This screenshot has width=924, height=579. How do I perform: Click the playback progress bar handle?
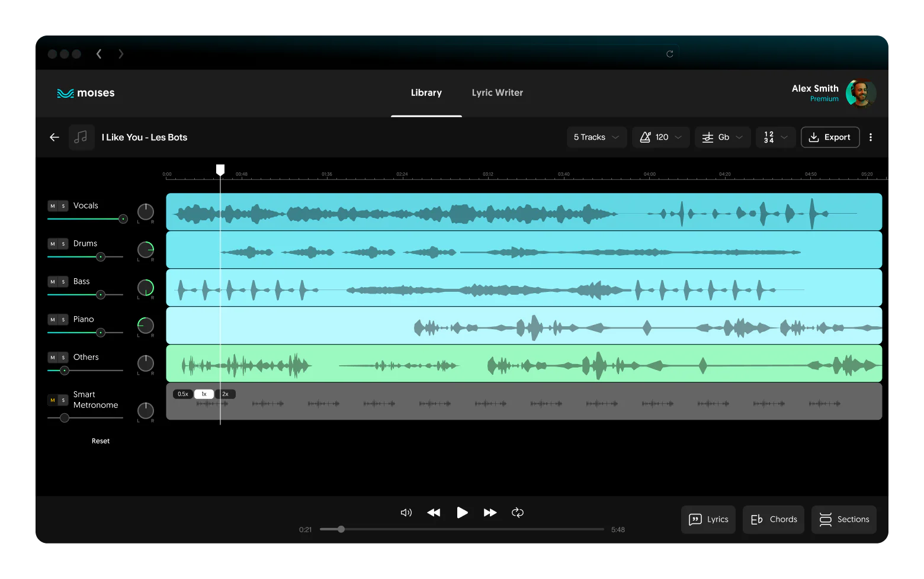point(341,529)
